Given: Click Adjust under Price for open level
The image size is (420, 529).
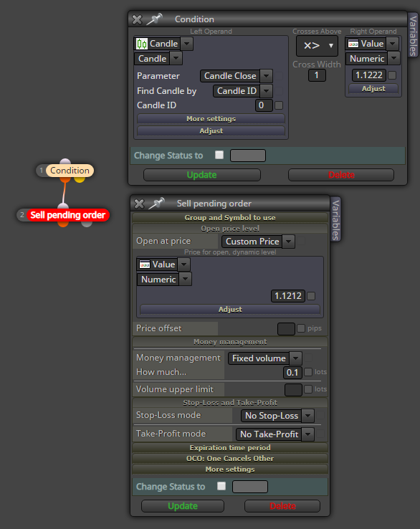Looking at the screenshot, I should point(230,310).
